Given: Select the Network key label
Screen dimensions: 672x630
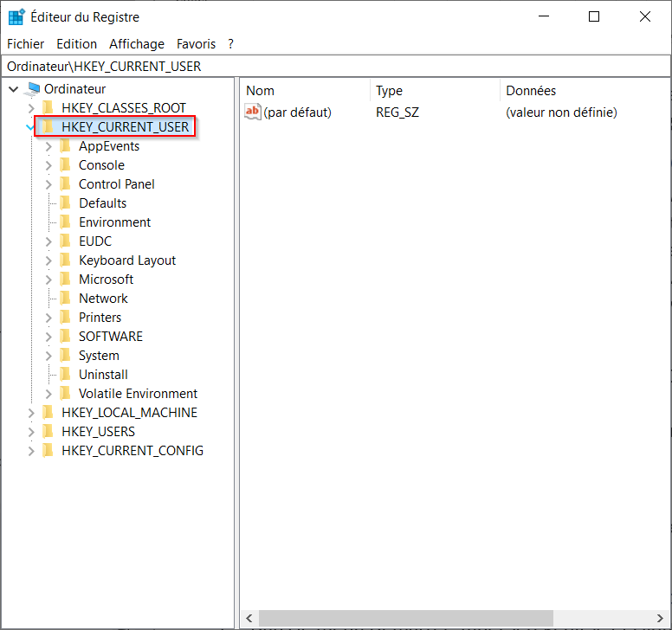Looking at the screenshot, I should (103, 298).
